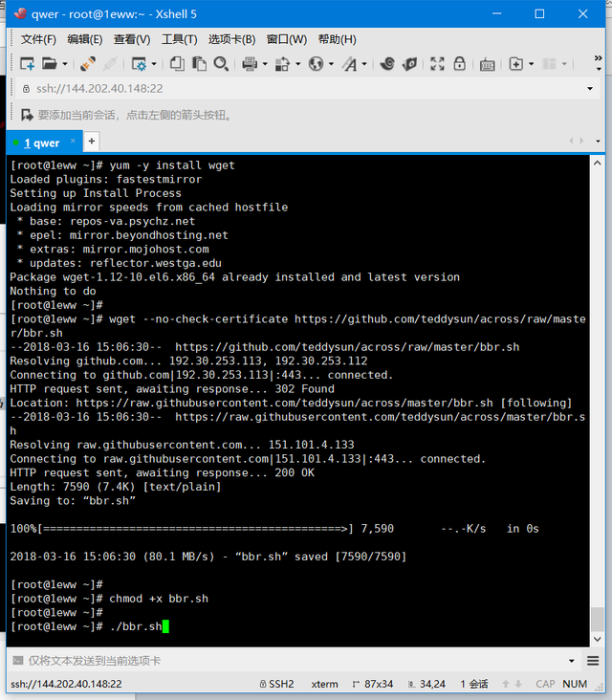The width and height of the screenshot is (612, 700).
Task: Click the terminal scrollbar down arrow
Action: click(x=598, y=640)
